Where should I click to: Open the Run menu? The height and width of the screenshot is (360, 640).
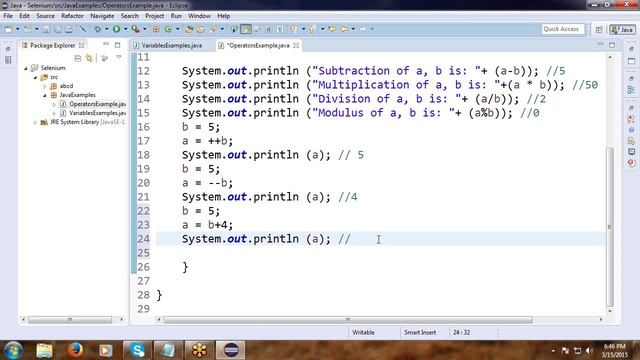[x=176, y=16]
